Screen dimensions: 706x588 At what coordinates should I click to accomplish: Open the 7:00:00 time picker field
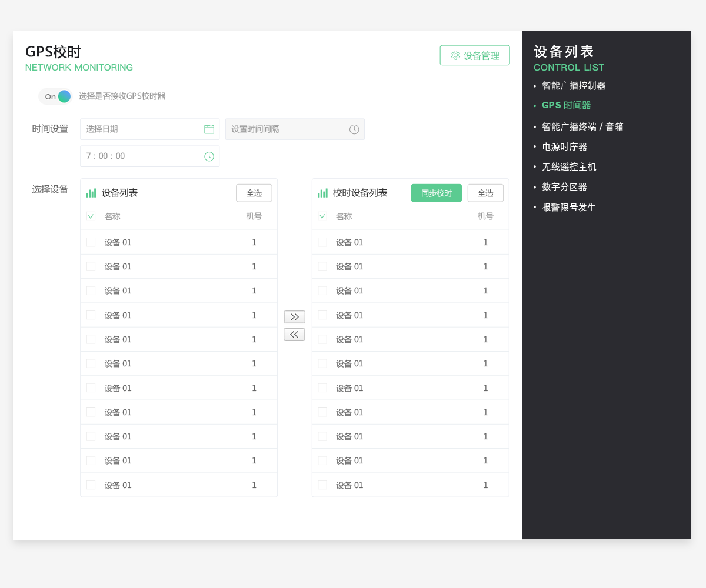coord(149,156)
